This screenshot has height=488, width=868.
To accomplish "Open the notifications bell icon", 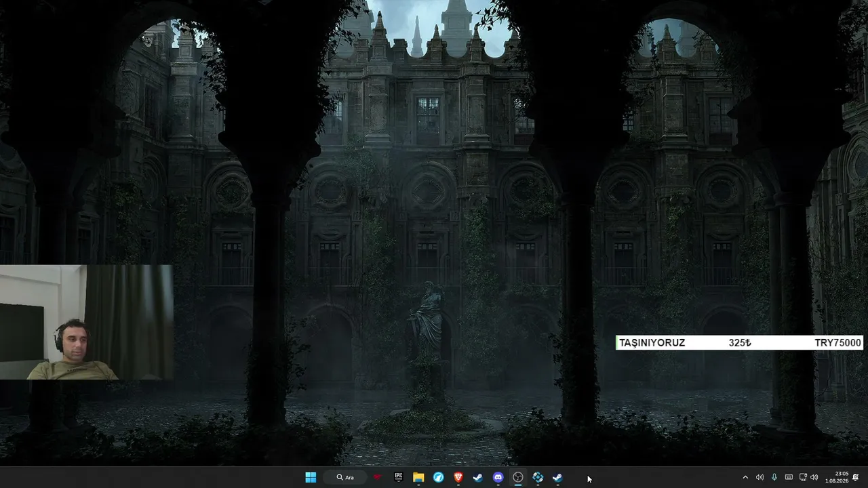I will click(856, 477).
